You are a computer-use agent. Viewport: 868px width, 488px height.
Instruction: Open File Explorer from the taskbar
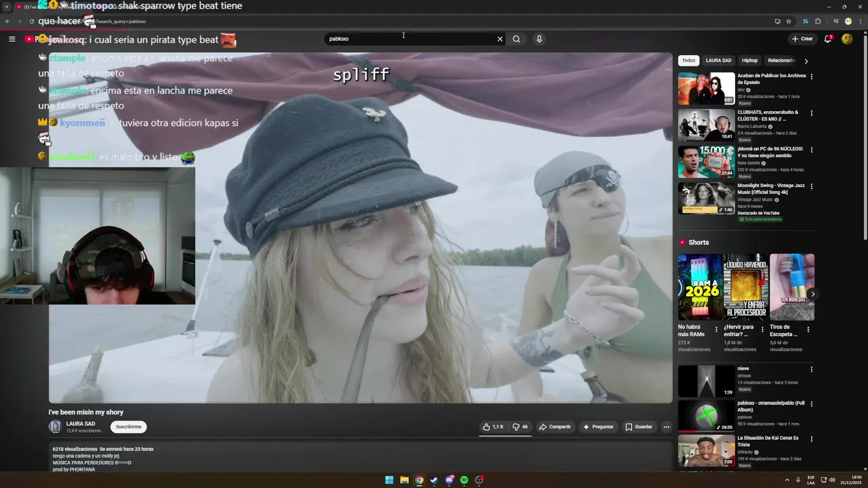[x=404, y=480]
